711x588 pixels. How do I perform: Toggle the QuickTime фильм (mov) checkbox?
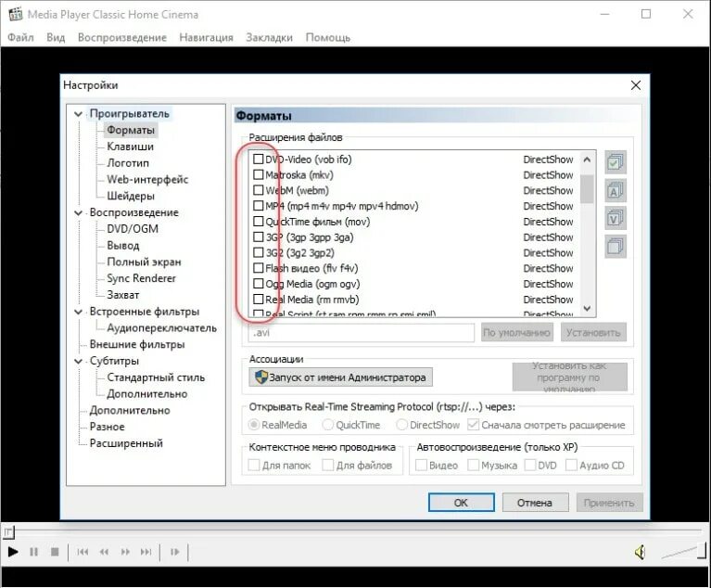258,221
